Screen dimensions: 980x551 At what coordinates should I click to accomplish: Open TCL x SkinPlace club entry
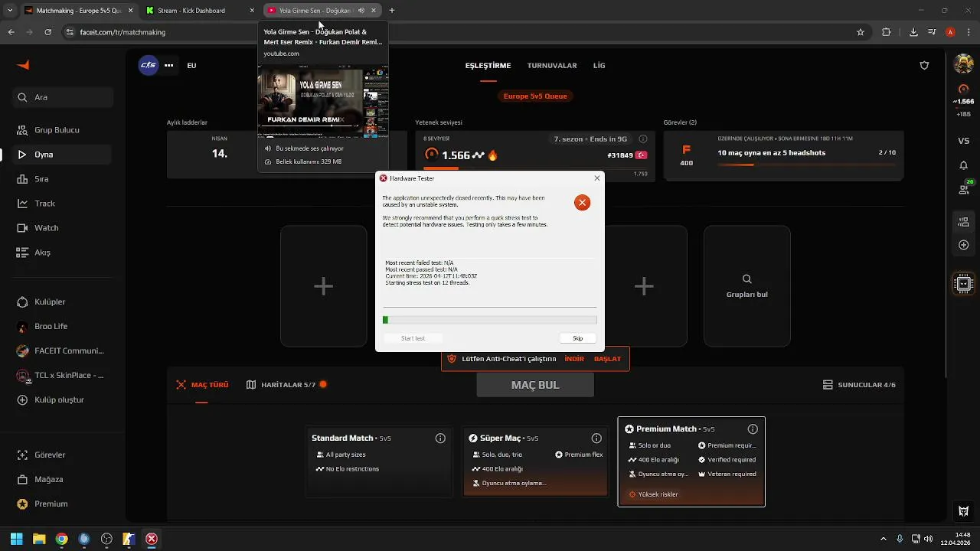(x=63, y=375)
